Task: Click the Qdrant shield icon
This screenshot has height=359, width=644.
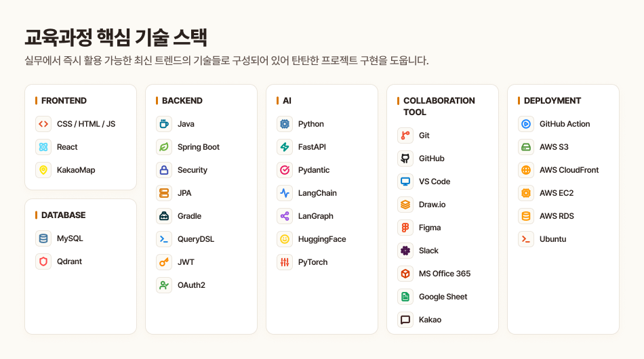Action: 43,261
